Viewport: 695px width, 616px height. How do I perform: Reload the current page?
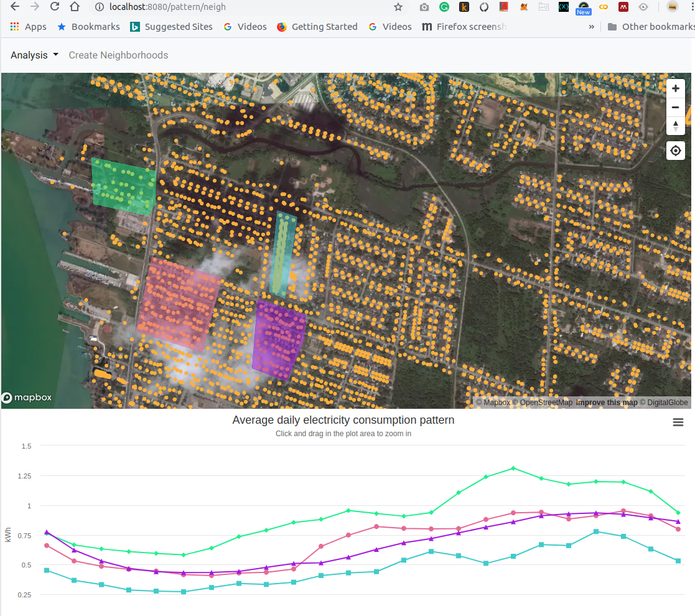point(55,7)
